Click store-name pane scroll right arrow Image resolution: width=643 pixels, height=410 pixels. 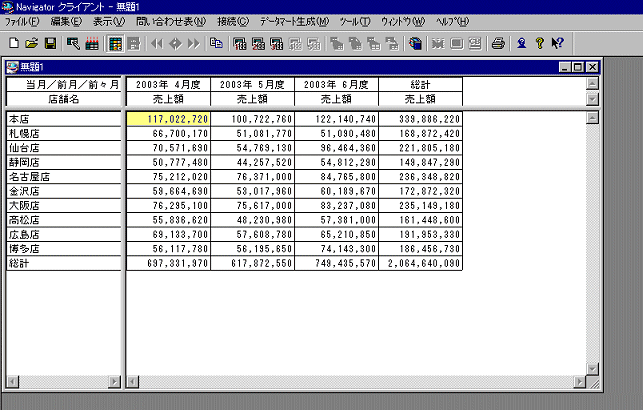tap(114, 382)
